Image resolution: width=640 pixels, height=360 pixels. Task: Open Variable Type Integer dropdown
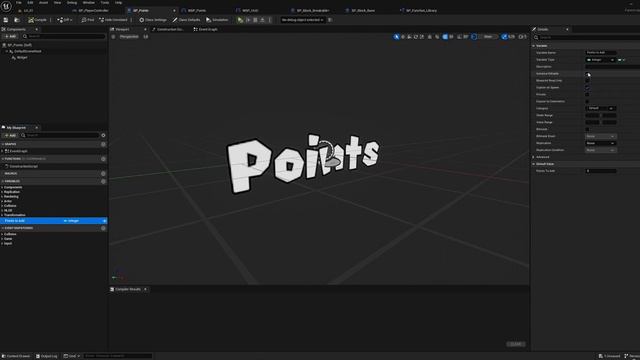pos(600,60)
